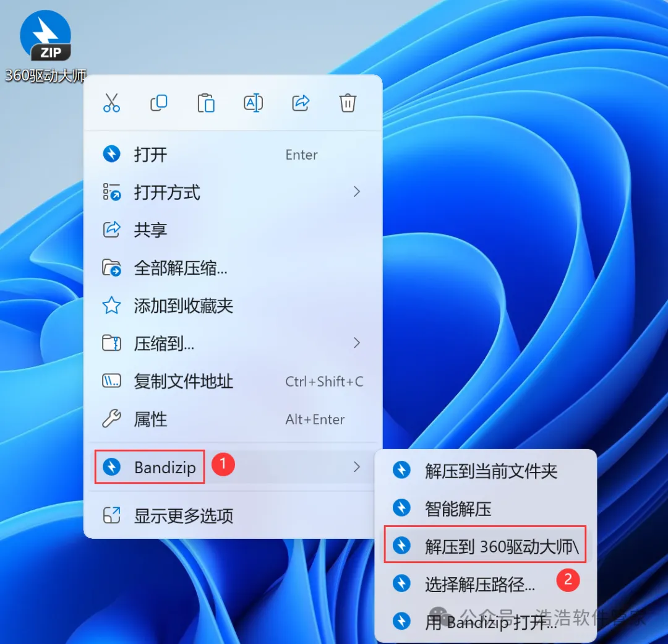The width and height of the screenshot is (668, 644).
Task: Click the Bandizip icon beside 解压到当前文件夹
Action: click(x=401, y=470)
